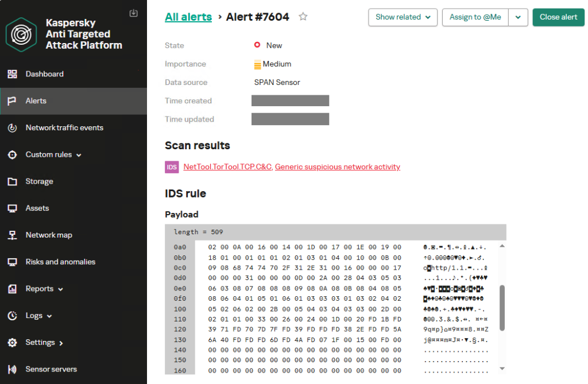Click the payload scrollbar thumb
Screen dimensions: 588x384
pyautogui.click(x=502, y=308)
